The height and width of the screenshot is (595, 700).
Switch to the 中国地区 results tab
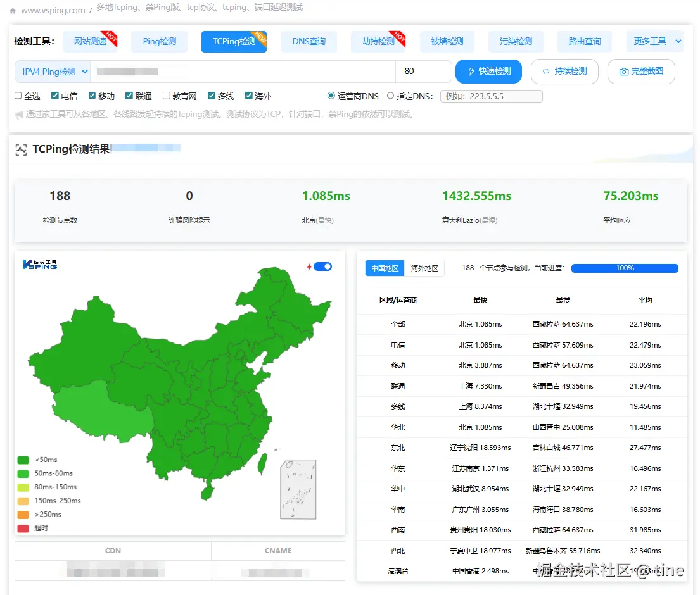385,268
